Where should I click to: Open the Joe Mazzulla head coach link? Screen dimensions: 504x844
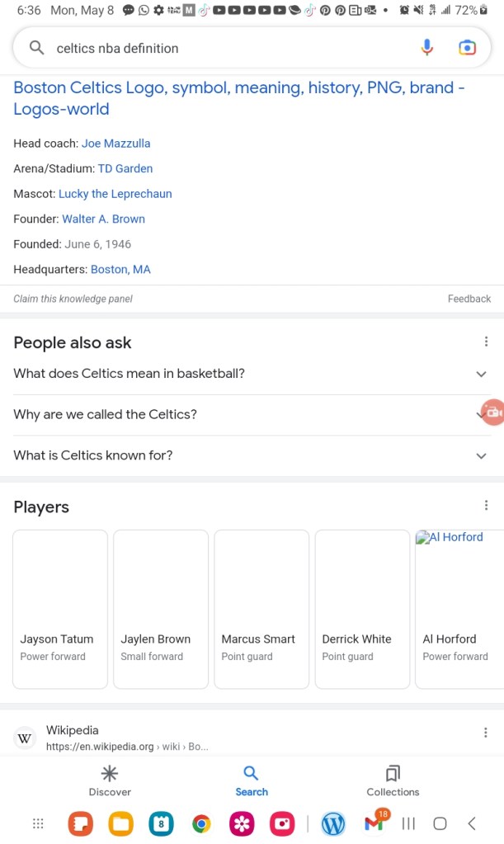tap(115, 144)
